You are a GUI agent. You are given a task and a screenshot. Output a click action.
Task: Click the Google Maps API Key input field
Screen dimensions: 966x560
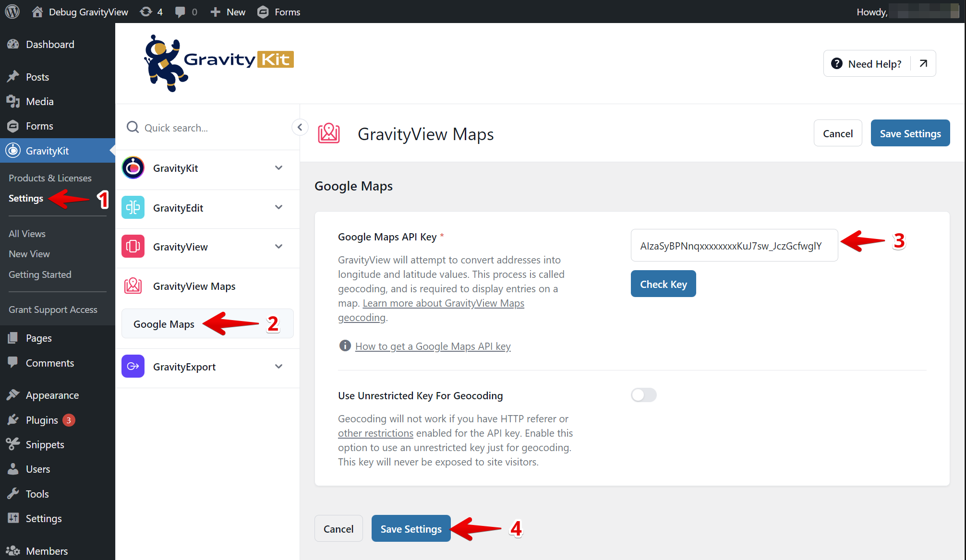pos(734,245)
